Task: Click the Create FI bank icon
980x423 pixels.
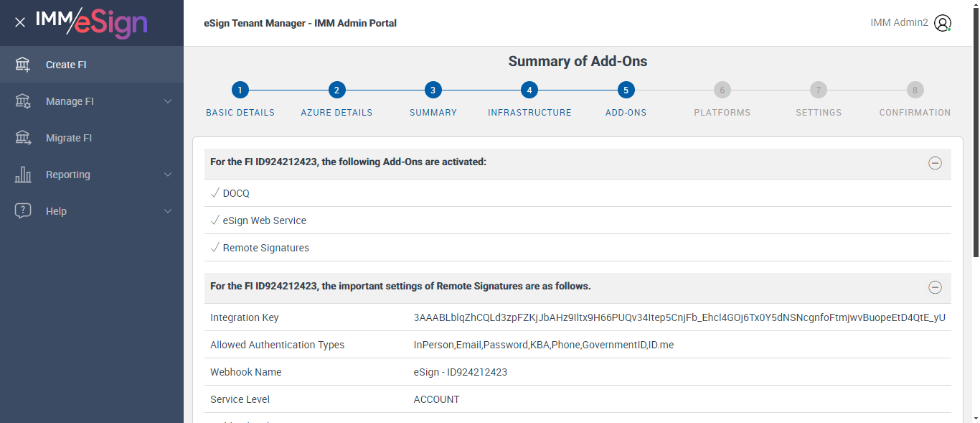Action: (x=23, y=65)
